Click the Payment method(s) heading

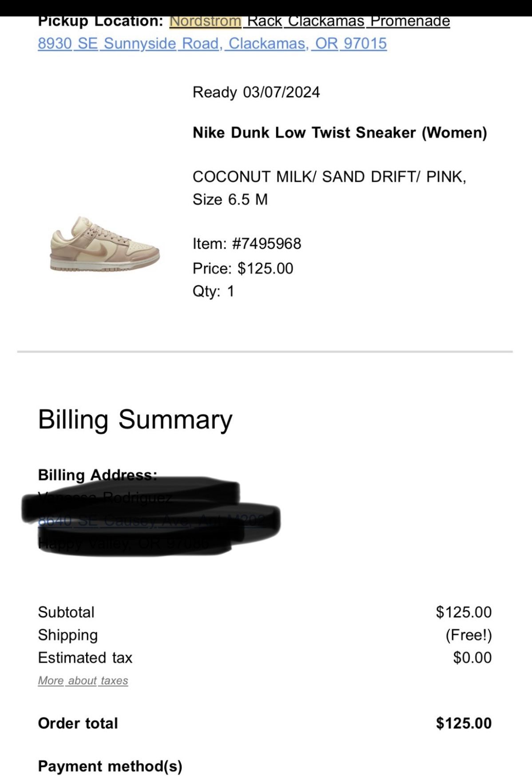click(x=110, y=766)
